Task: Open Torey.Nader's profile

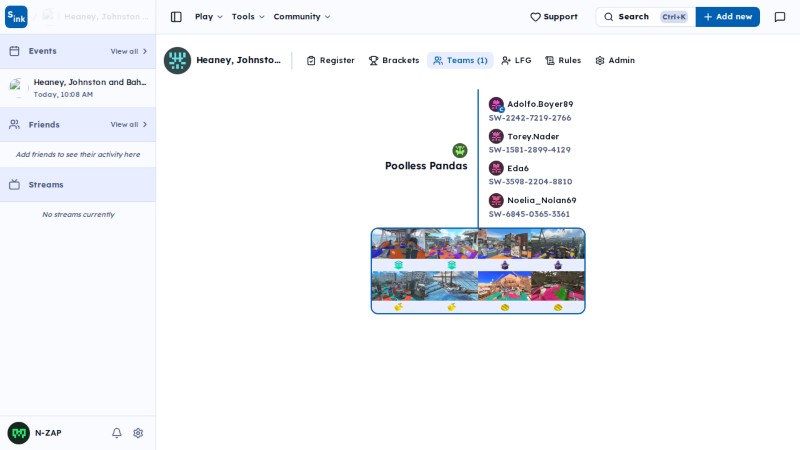Action: click(x=533, y=137)
